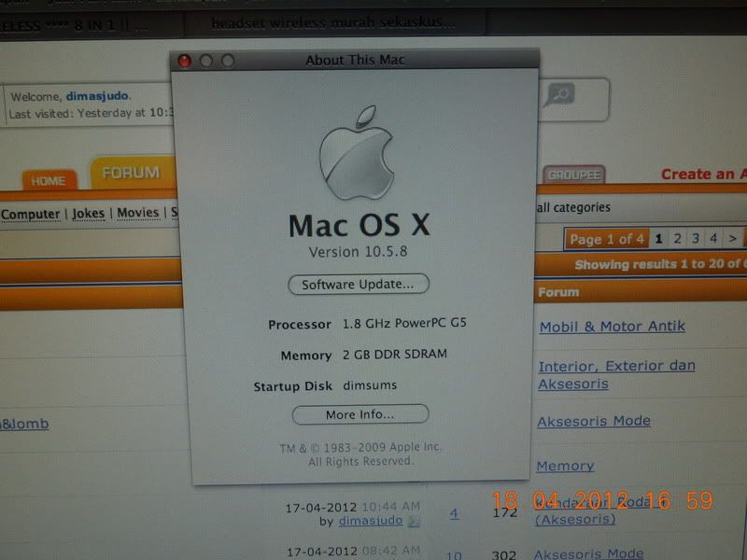Open the Computer category link
The width and height of the screenshot is (747, 560).
pyautogui.click(x=31, y=215)
